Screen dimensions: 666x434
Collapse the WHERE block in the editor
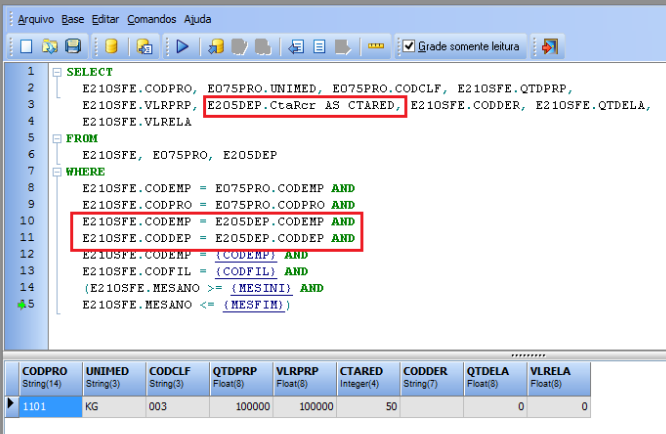coord(57,172)
